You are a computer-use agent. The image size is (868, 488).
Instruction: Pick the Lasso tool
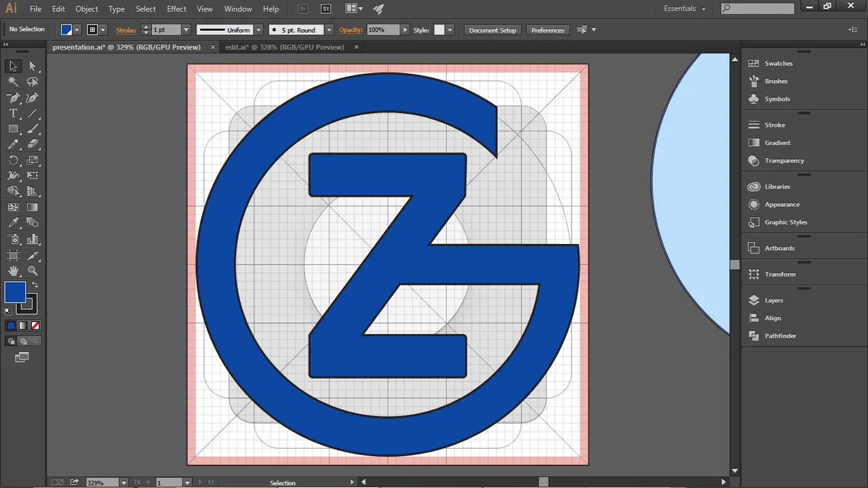click(33, 81)
